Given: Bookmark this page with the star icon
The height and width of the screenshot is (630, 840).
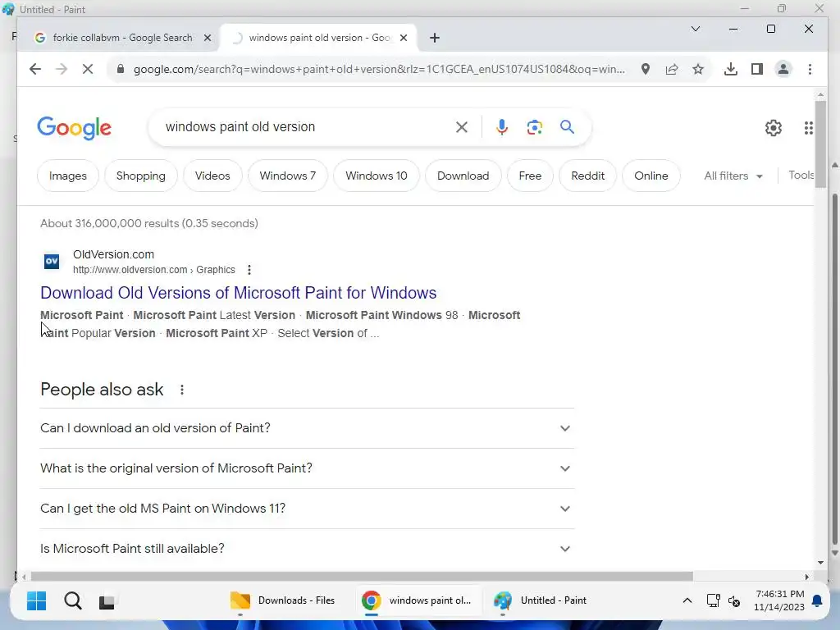Looking at the screenshot, I should pyautogui.click(x=698, y=69).
